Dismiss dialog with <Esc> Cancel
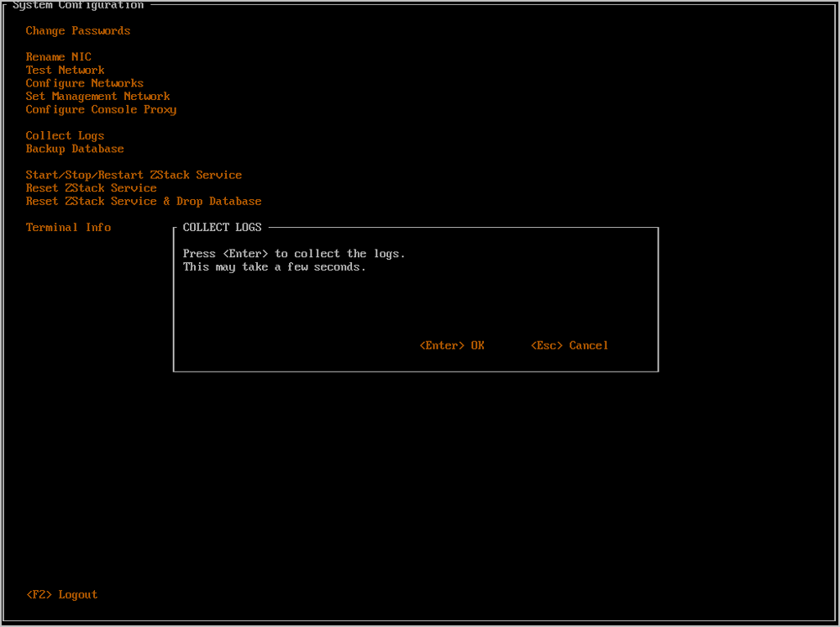The width and height of the screenshot is (840, 627). tap(570, 345)
